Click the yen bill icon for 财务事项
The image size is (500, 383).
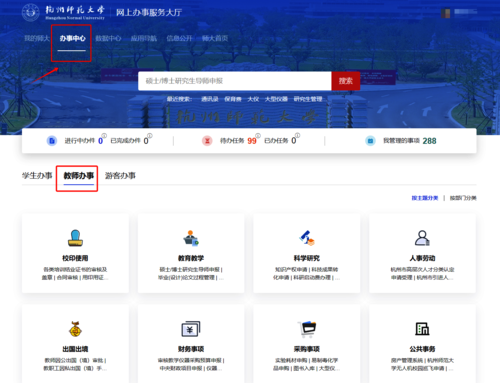point(191,329)
